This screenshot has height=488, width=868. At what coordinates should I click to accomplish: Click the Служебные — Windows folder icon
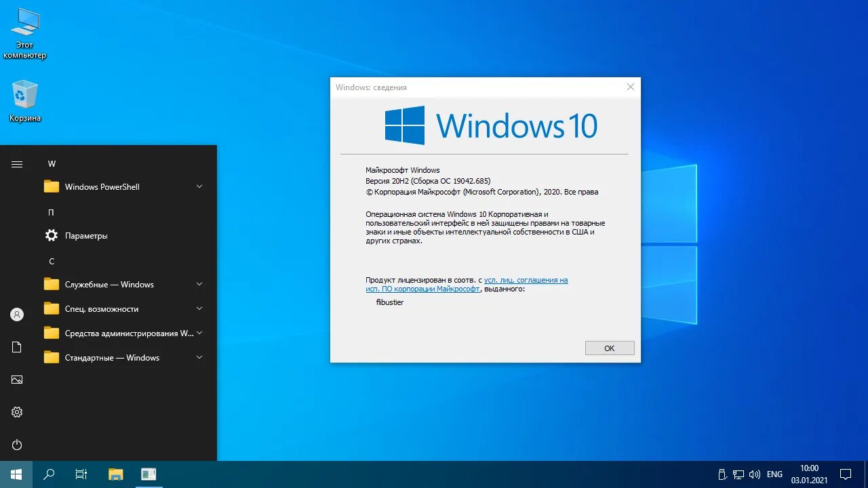click(52, 284)
